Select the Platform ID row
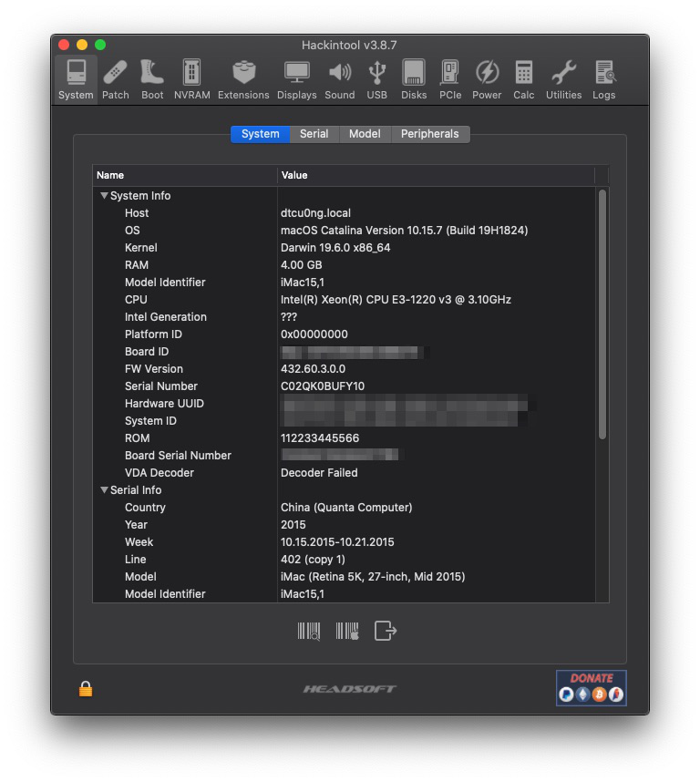This screenshot has width=700, height=782. coord(344,334)
